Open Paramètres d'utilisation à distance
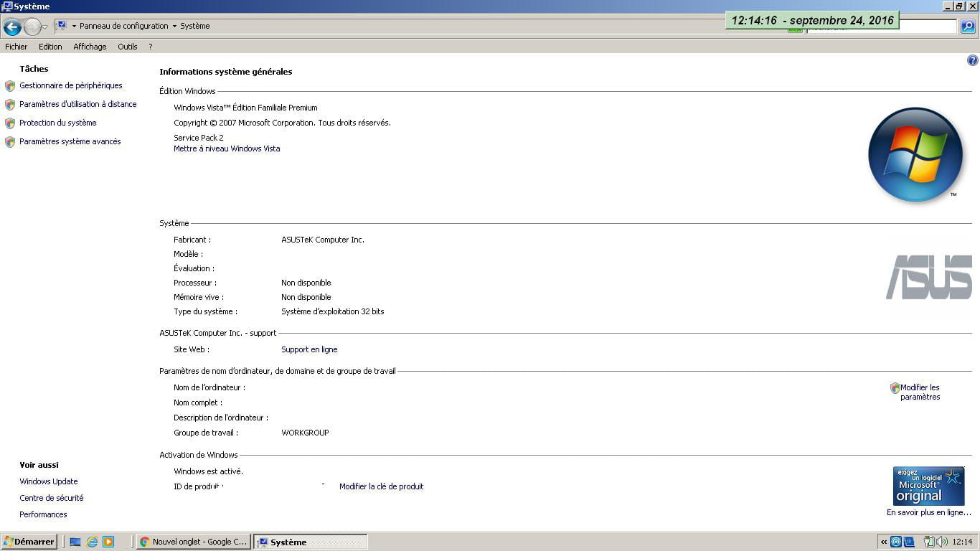980x551 pixels. (x=78, y=104)
